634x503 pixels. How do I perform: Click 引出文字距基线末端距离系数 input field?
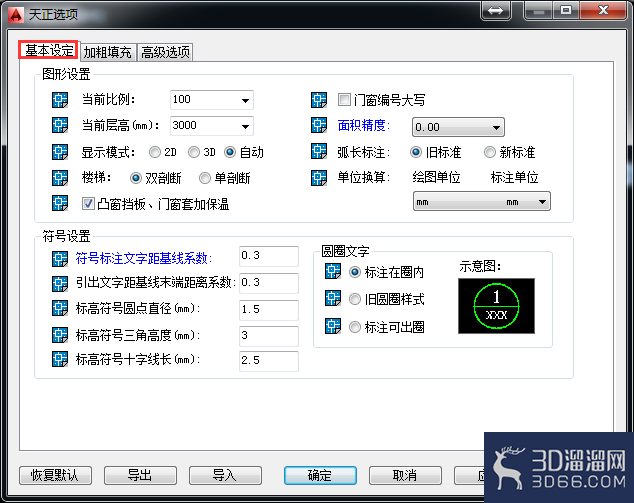coord(269,283)
